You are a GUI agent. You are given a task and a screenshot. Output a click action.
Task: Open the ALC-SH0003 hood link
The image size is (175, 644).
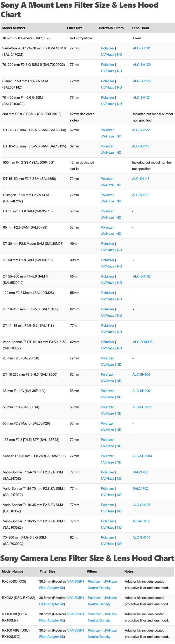pyautogui.click(x=142, y=456)
